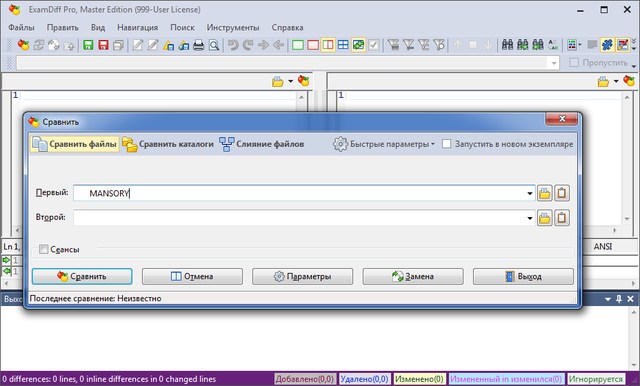Open the left pane folder dropdown arrow

click(291, 81)
